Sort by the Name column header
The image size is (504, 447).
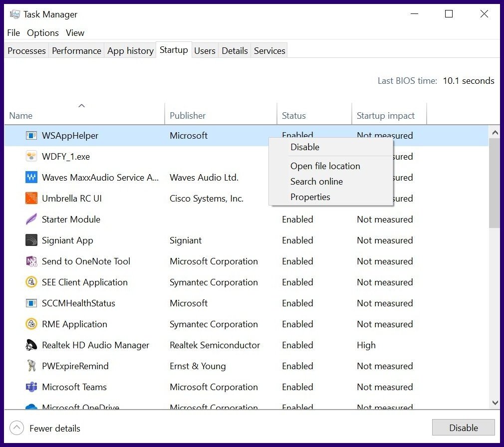(84, 114)
